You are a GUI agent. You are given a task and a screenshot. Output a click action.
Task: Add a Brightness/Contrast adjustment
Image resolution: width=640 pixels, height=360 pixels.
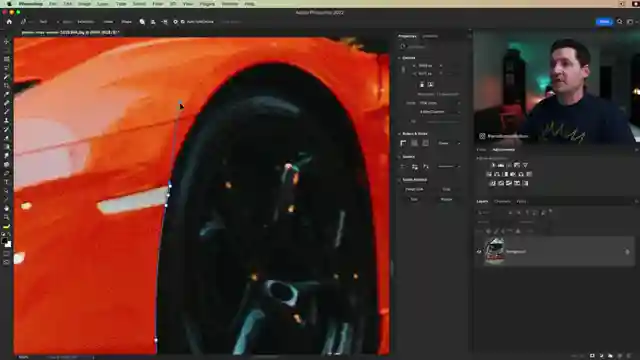click(493, 165)
